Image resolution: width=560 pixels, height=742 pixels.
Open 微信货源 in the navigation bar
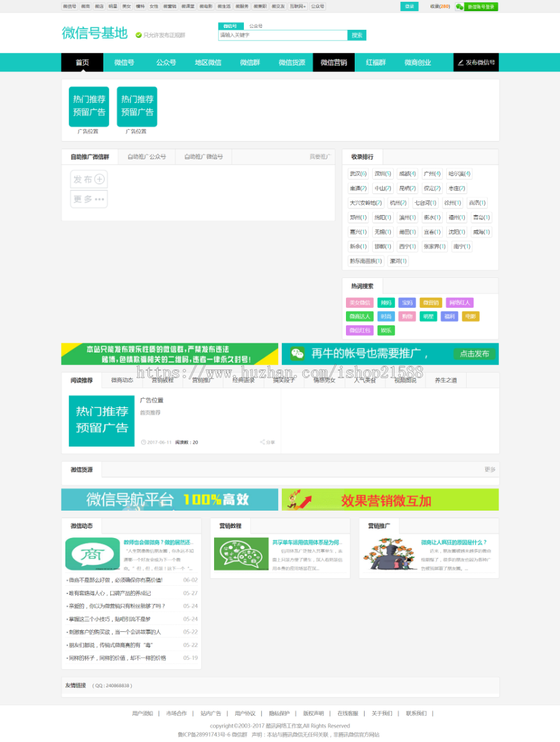(292, 62)
